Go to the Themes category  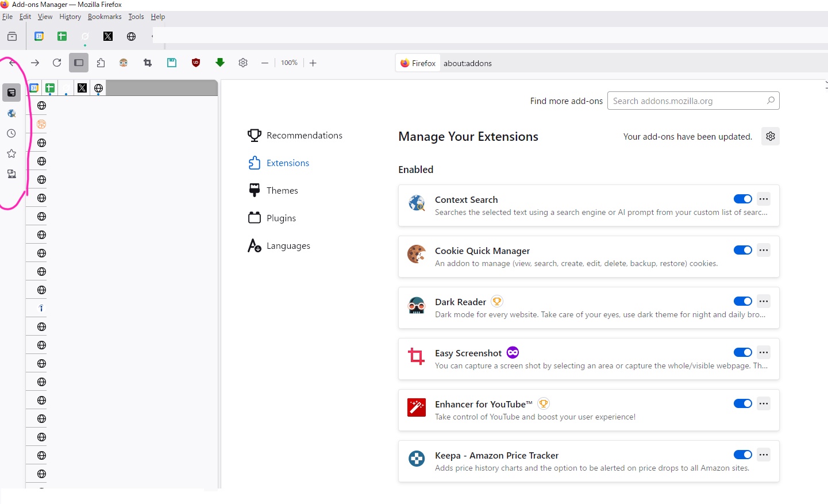(282, 190)
